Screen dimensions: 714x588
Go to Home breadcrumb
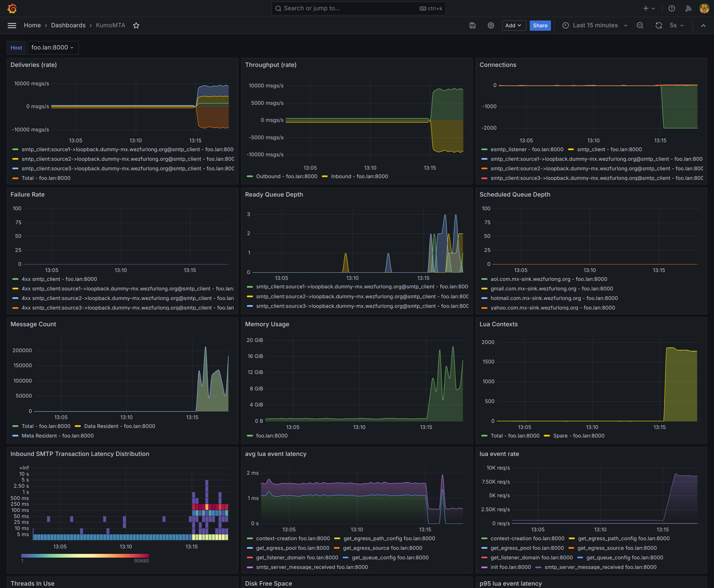pyautogui.click(x=32, y=26)
